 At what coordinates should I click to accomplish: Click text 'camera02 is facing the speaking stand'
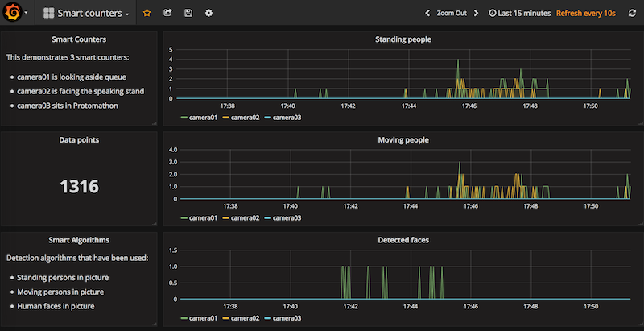pyautogui.click(x=80, y=91)
